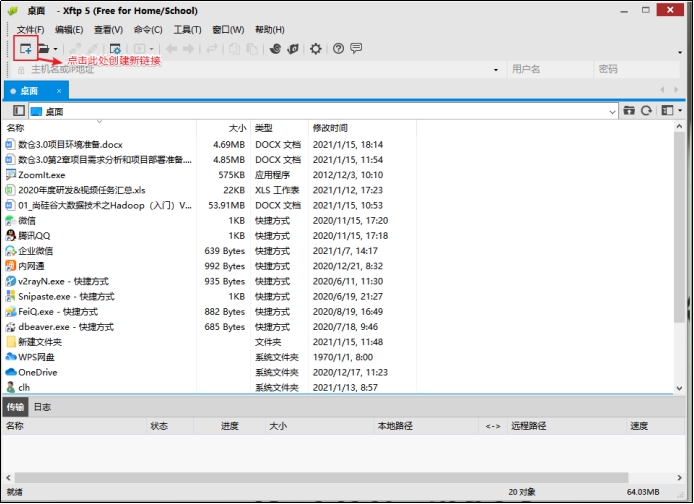Launch Xshell from the swirl icon
Screen dimensions: 694x504
point(275,49)
